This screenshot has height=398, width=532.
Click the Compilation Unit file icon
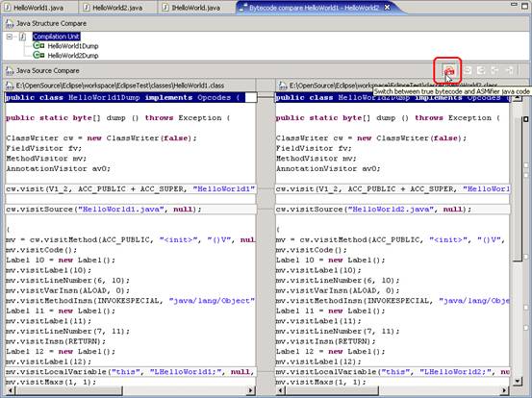coord(23,37)
